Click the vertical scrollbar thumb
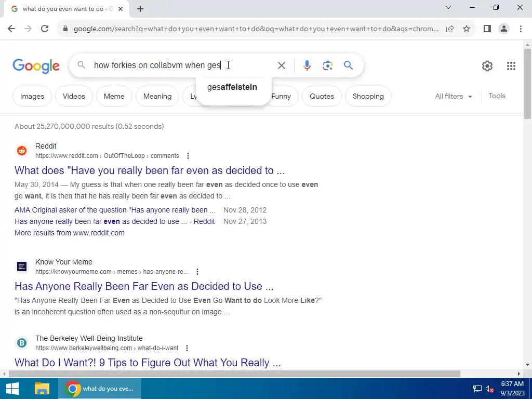 pyautogui.click(x=527, y=84)
